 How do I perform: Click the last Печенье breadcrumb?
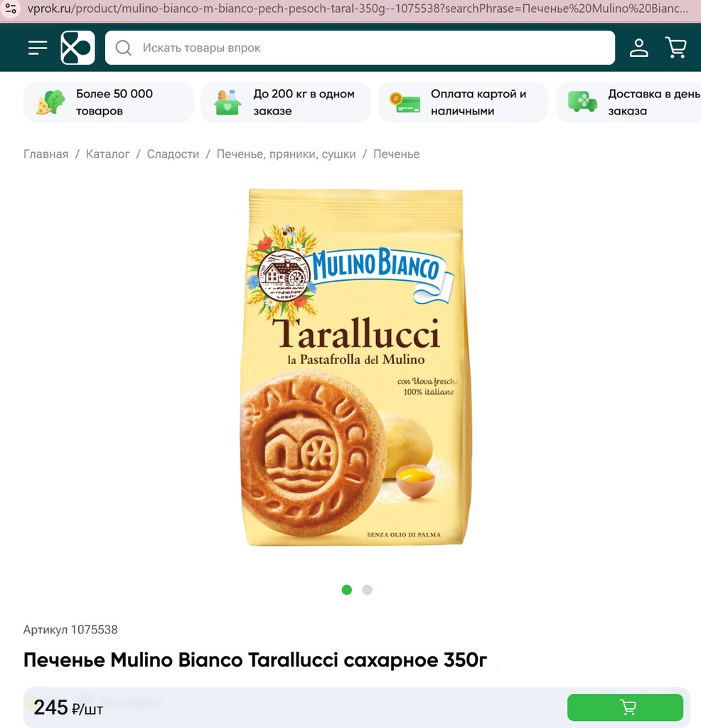click(x=396, y=154)
